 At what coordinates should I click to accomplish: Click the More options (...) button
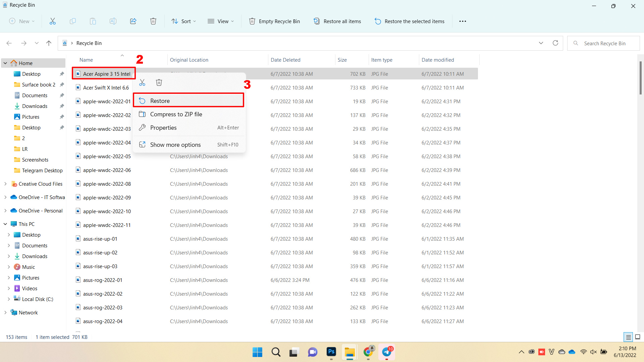tap(463, 21)
